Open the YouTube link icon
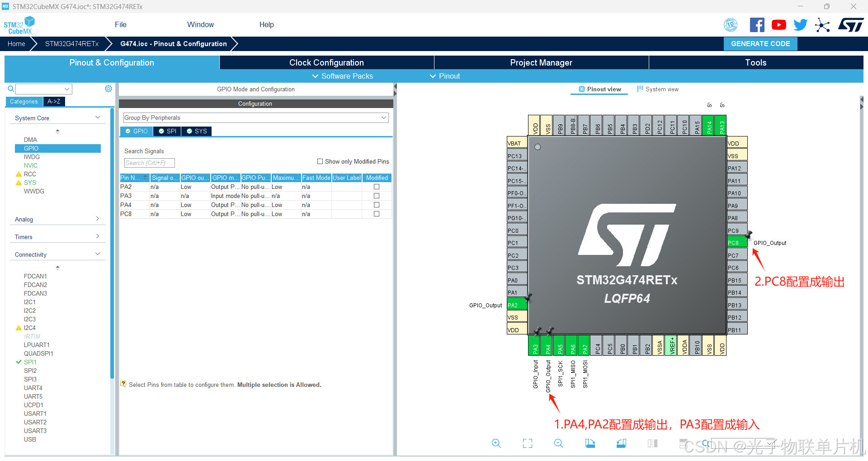The image size is (868, 461). click(x=778, y=25)
